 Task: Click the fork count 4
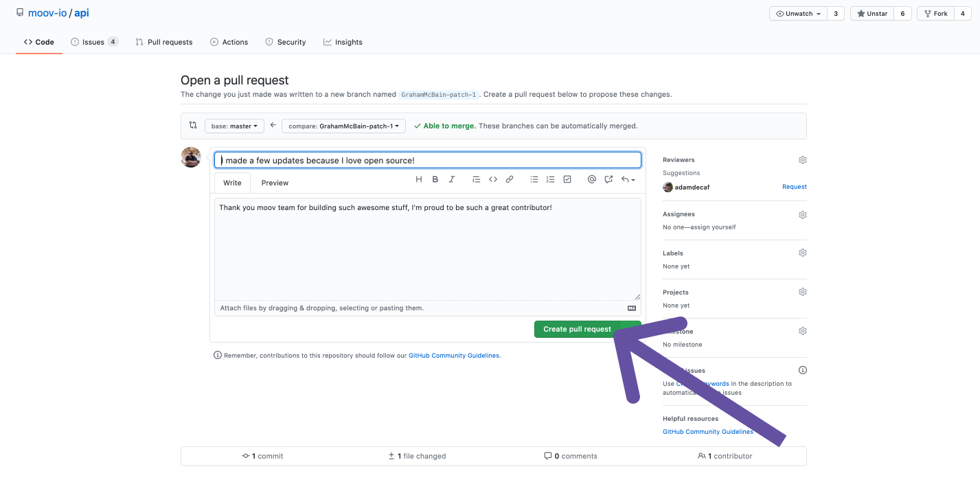pos(963,14)
